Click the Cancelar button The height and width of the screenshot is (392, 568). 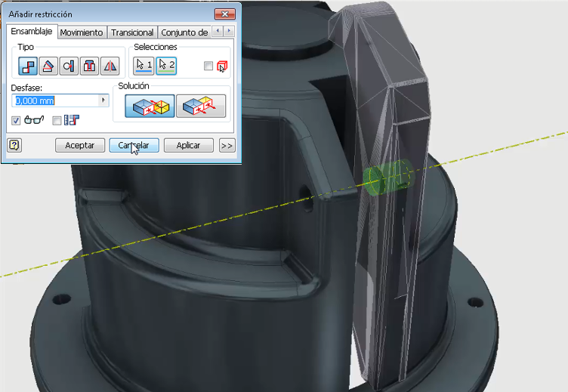[134, 145]
